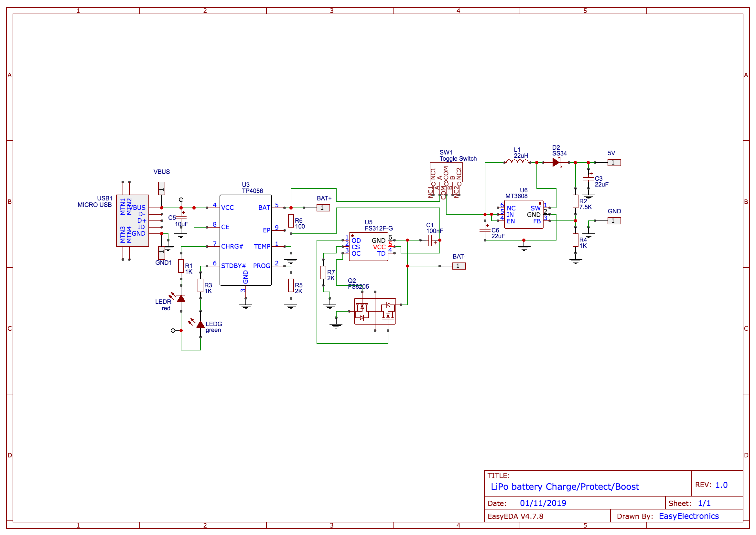This screenshot has width=756, height=535.
Task: Click the red VCC label on FS312F-G
Action: tap(379, 247)
